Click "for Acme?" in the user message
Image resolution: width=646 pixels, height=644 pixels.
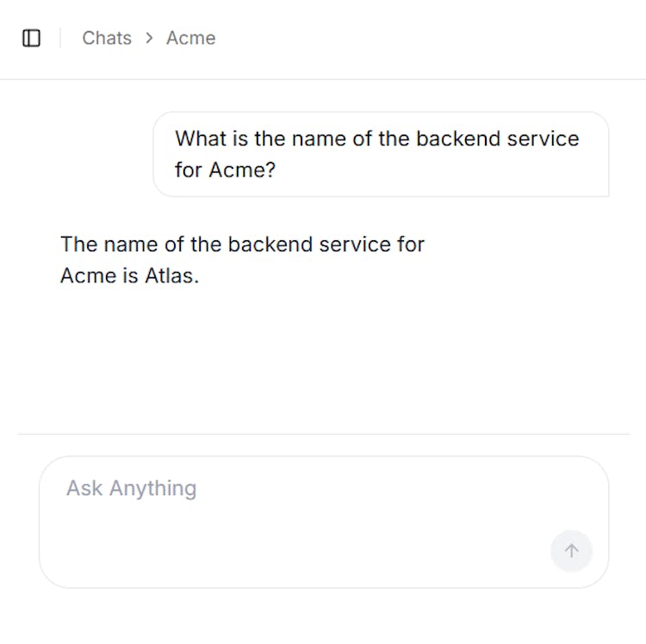click(225, 170)
